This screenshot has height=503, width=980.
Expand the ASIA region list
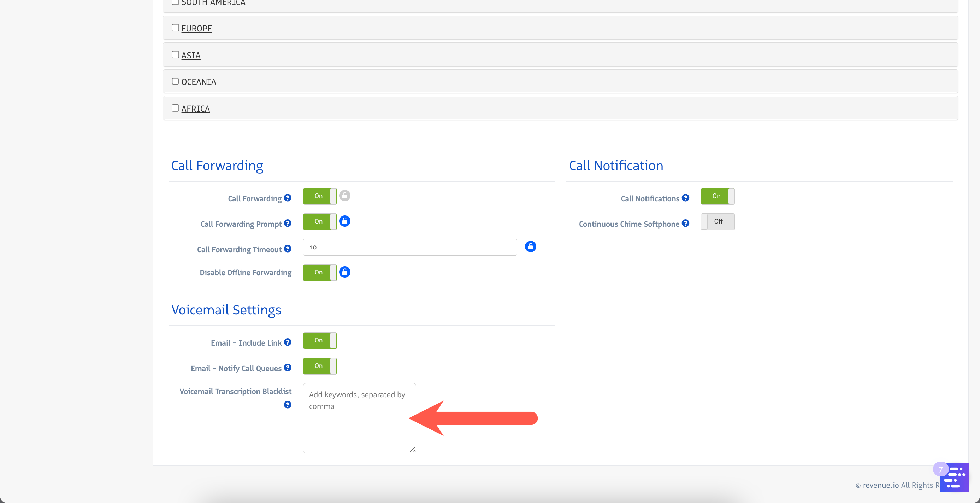point(191,56)
